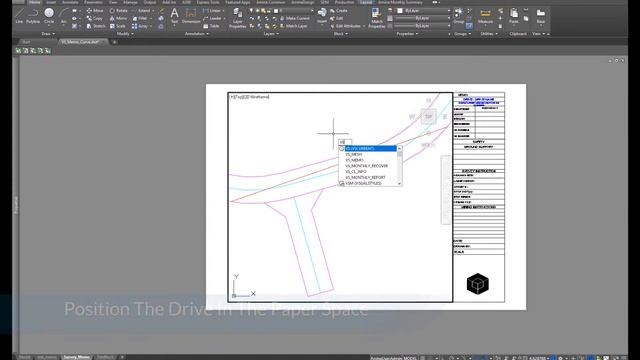The width and height of the screenshot is (640, 360).
Task: Click the Insert block button
Action: pyautogui.click(x=322, y=16)
